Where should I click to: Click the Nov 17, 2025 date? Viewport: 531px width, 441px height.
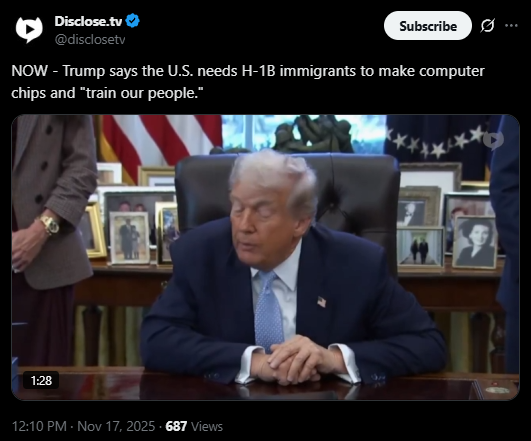pyautogui.click(x=116, y=426)
